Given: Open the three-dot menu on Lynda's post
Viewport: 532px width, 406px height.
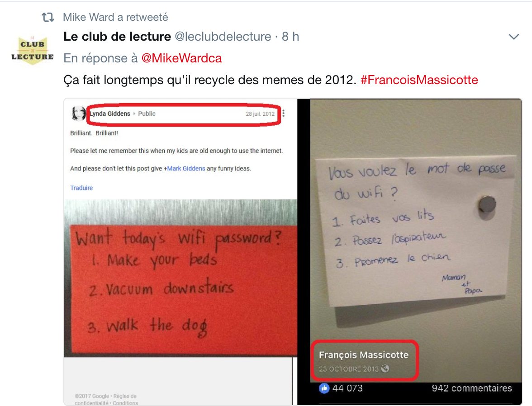Looking at the screenshot, I should [283, 113].
